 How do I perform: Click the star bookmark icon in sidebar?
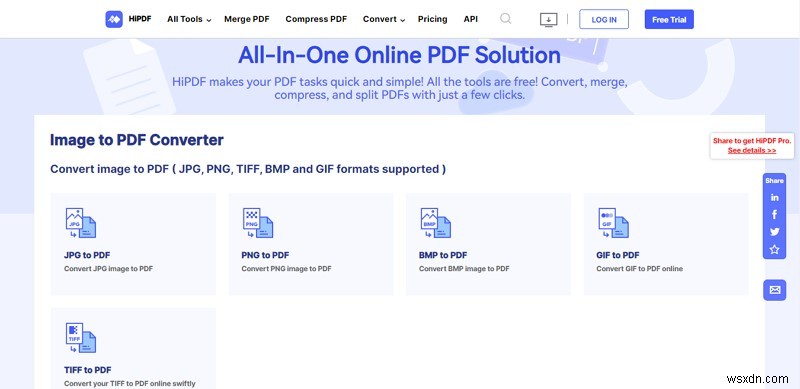(x=774, y=250)
